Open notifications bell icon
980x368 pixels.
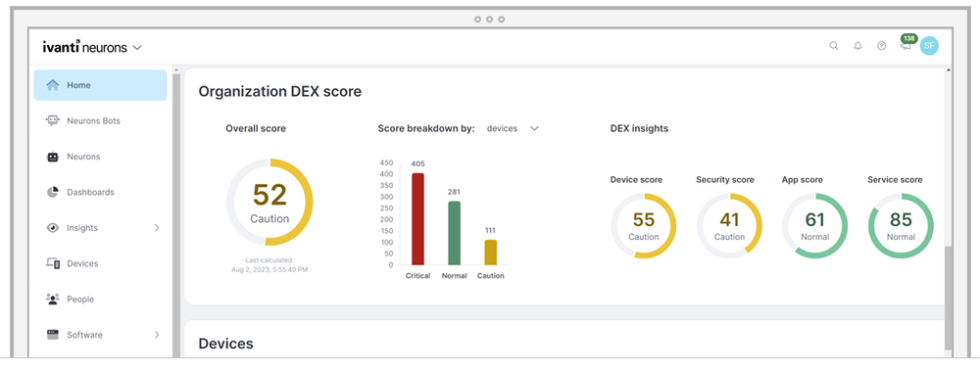(x=857, y=46)
